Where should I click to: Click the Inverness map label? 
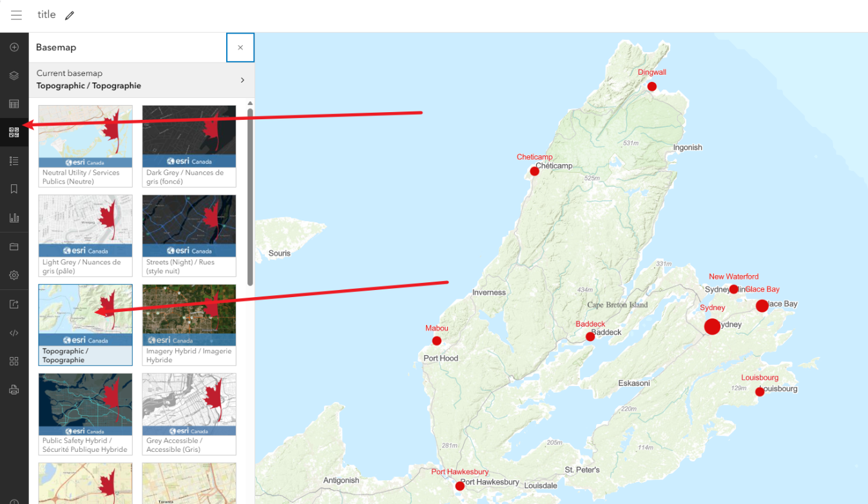[x=489, y=293]
